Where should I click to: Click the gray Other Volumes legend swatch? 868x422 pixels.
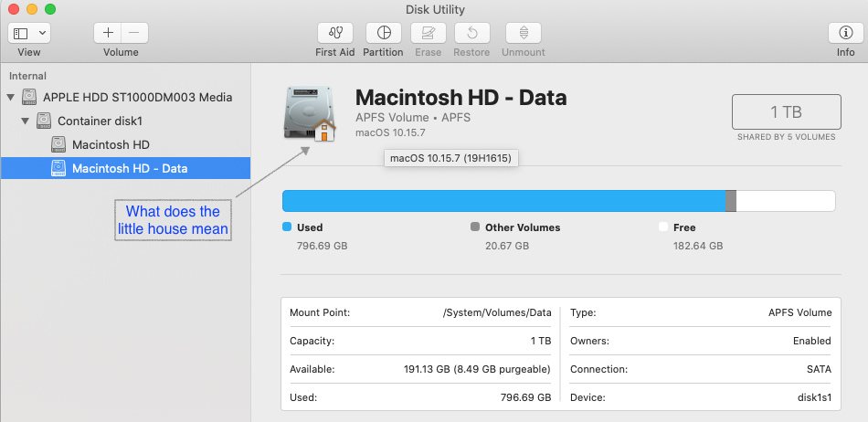(475, 227)
